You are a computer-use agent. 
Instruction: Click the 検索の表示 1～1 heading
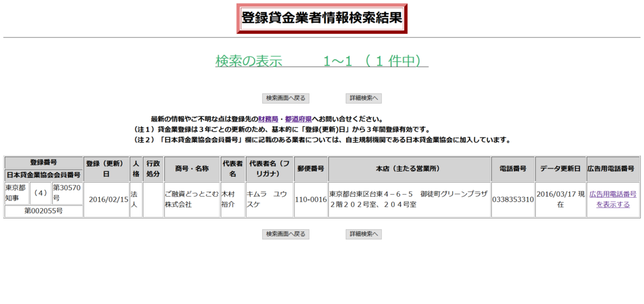tap(322, 61)
